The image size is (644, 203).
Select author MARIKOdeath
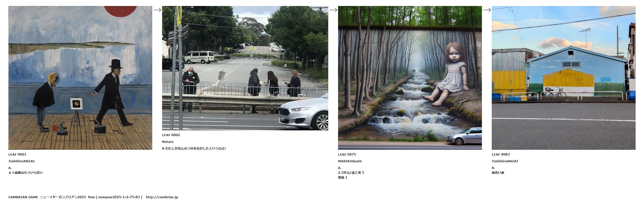click(350, 161)
